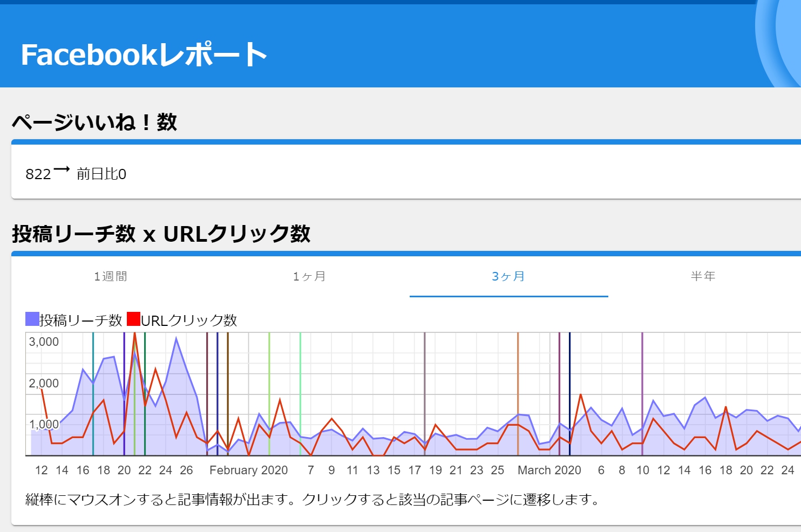801x532 pixels.
Task: Open the article marker on January 17
Action: (x=93, y=394)
